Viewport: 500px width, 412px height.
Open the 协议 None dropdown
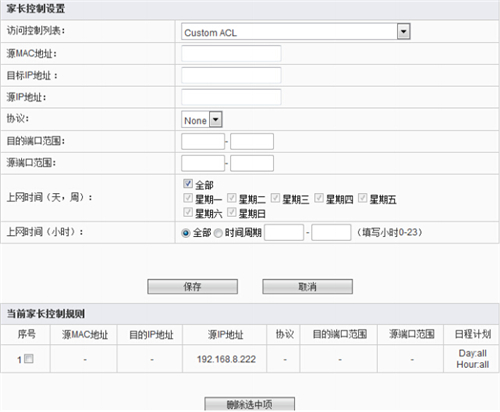tap(202, 120)
